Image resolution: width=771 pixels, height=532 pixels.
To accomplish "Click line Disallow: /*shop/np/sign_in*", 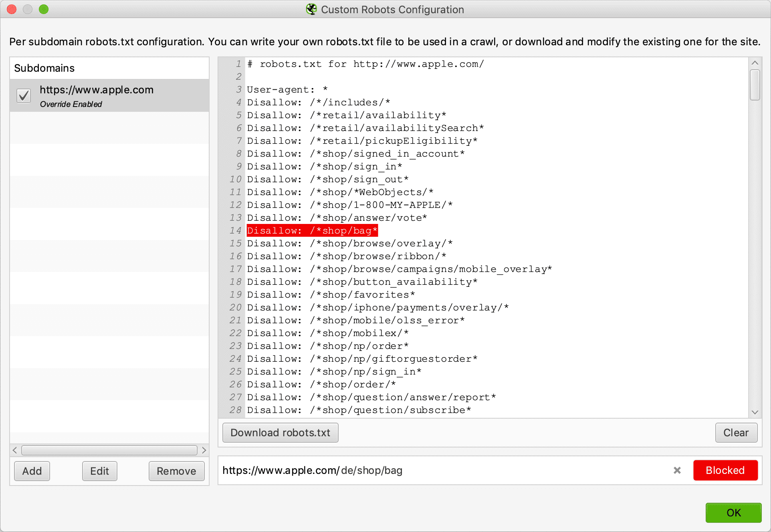I will point(334,372).
